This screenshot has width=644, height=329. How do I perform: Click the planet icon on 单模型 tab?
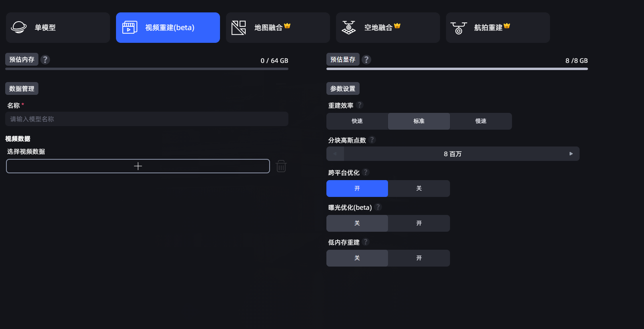(x=18, y=28)
